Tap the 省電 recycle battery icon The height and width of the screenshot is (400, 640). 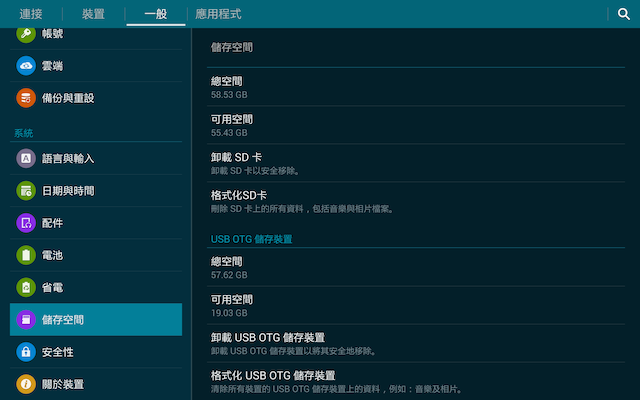(x=26, y=287)
